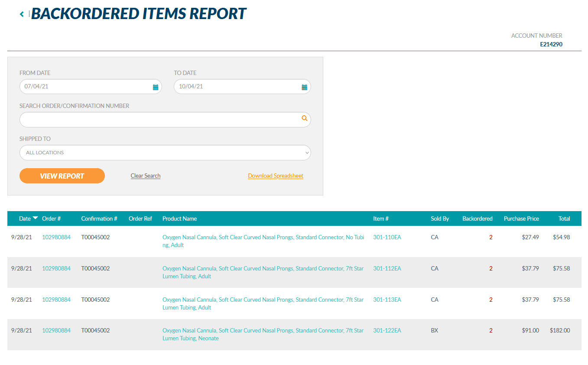588x365 pixels.
Task: Toggle the Date column sort arrow
Action: [x=35, y=218]
